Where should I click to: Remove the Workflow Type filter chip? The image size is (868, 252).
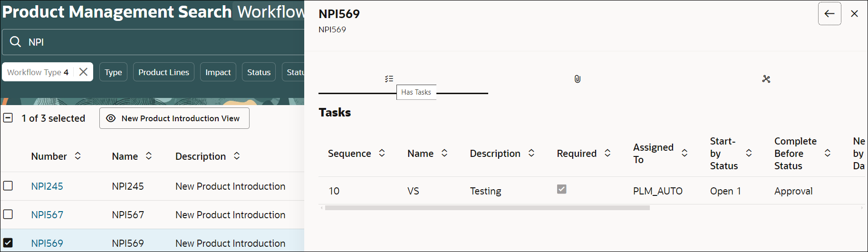click(84, 72)
